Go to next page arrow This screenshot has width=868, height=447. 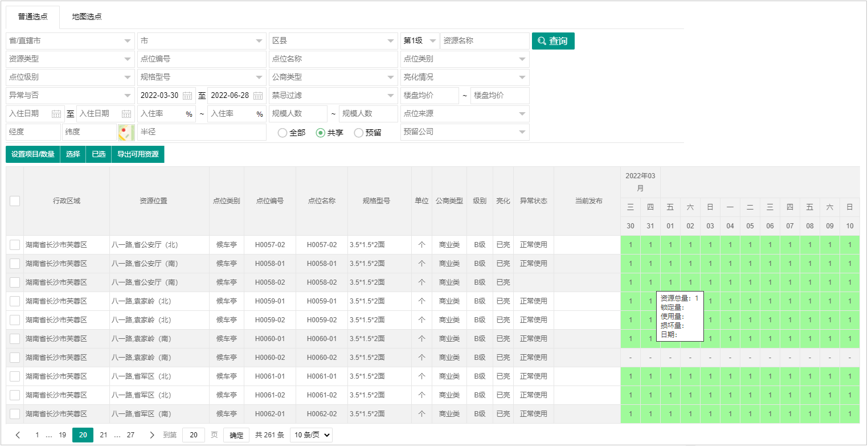152,435
